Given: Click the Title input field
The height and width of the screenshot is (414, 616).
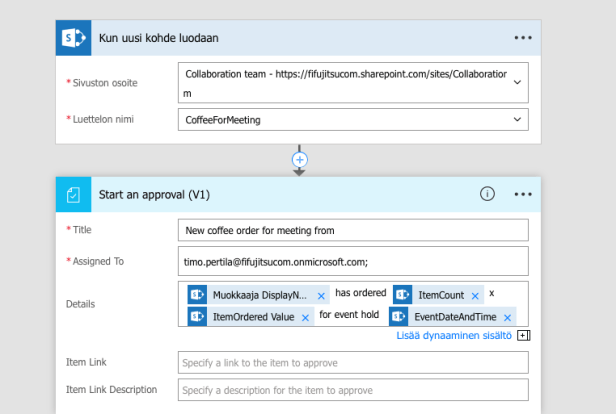Looking at the screenshot, I should (352, 230).
